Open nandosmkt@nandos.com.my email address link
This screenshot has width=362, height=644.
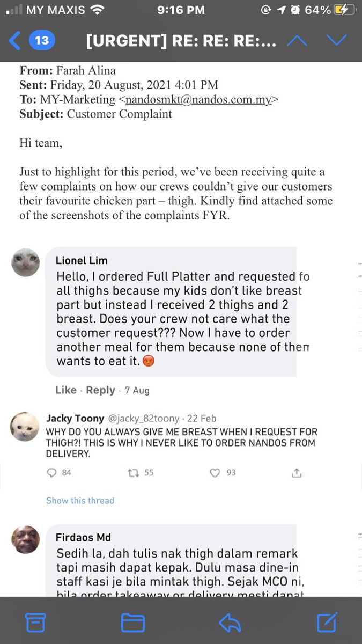(x=198, y=99)
